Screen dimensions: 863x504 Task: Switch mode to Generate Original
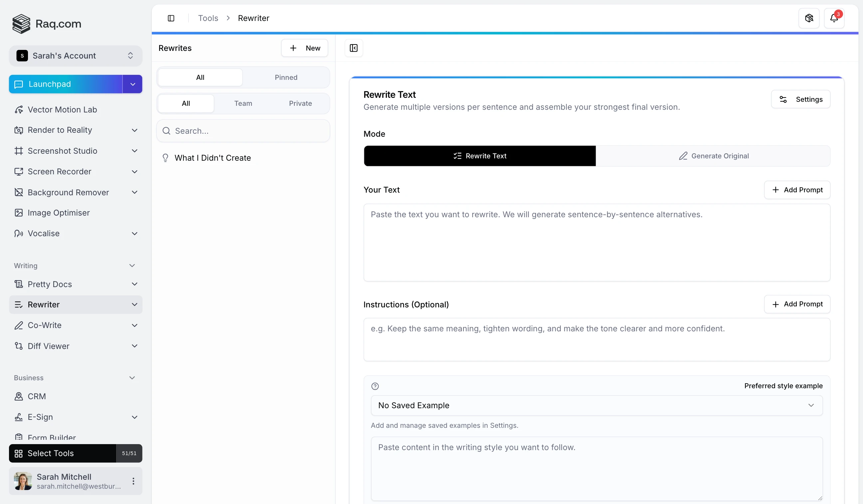(x=713, y=156)
